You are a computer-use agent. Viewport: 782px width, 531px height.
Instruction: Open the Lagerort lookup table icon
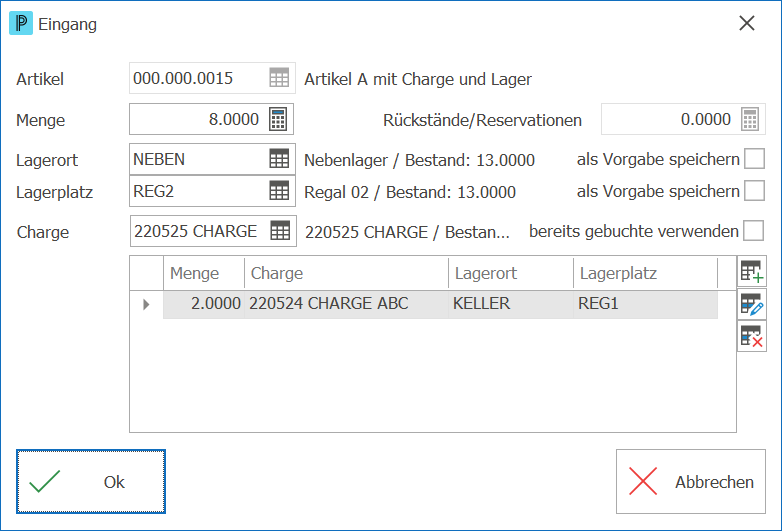click(279, 159)
